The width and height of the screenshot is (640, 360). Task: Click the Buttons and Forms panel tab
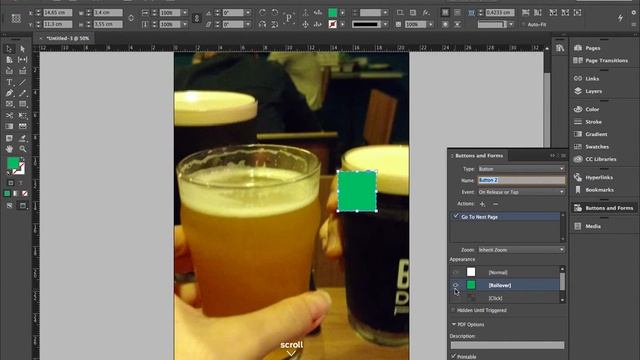(479, 156)
